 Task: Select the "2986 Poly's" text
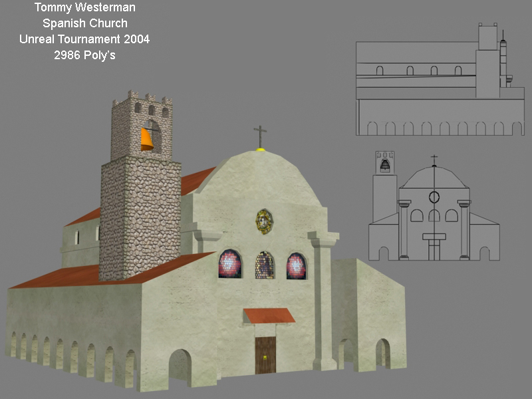pos(84,55)
